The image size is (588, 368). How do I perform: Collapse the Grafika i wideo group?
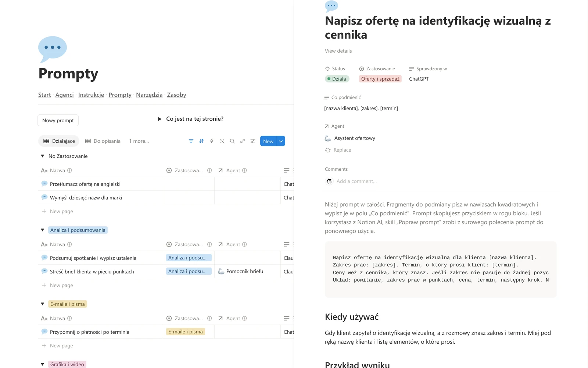tap(43, 364)
